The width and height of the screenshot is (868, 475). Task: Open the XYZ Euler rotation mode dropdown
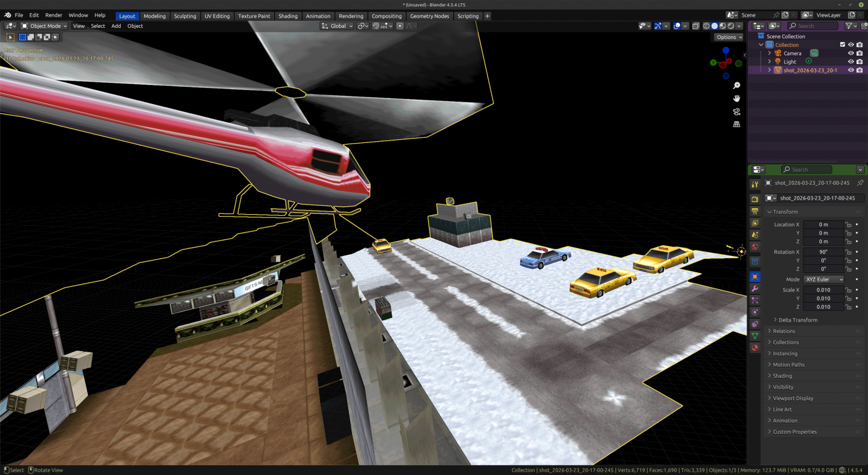point(824,279)
